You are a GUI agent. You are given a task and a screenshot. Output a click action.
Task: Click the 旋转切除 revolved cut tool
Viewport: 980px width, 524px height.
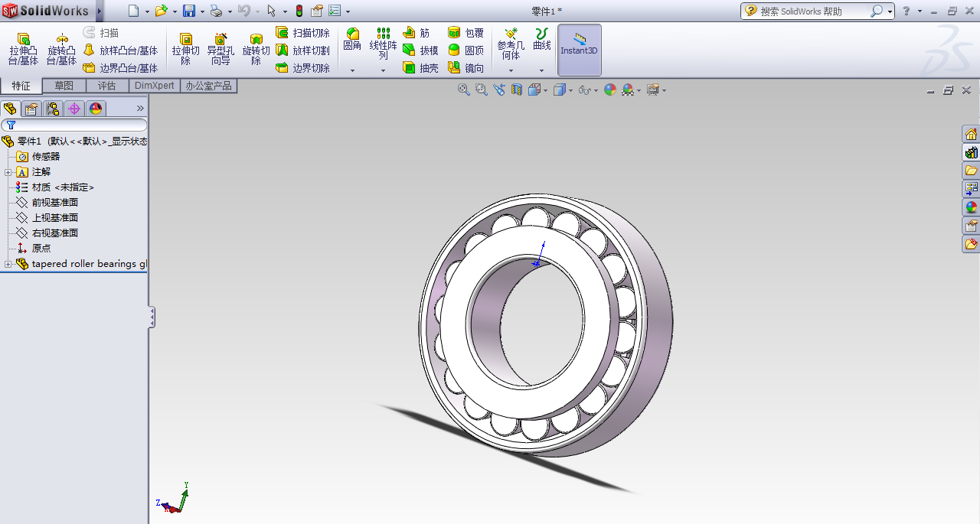[256, 49]
